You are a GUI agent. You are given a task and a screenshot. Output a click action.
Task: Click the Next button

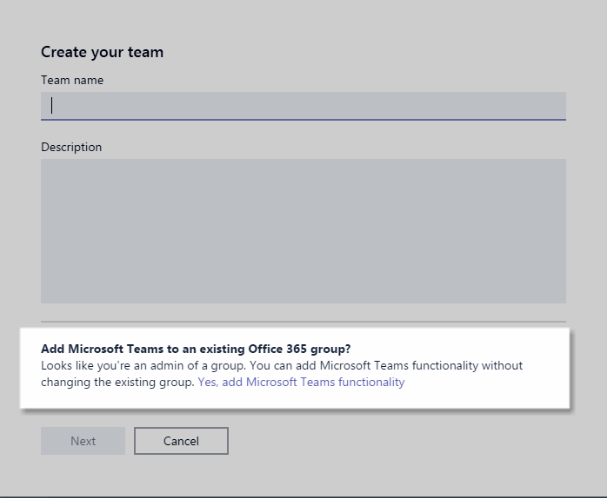click(83, 441)
